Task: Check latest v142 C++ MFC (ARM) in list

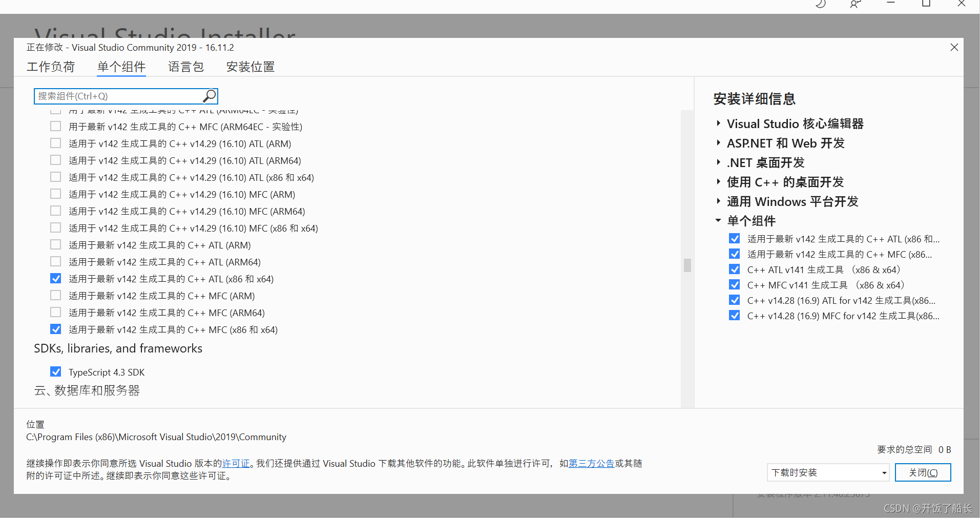Action: (x=55, y=295)
